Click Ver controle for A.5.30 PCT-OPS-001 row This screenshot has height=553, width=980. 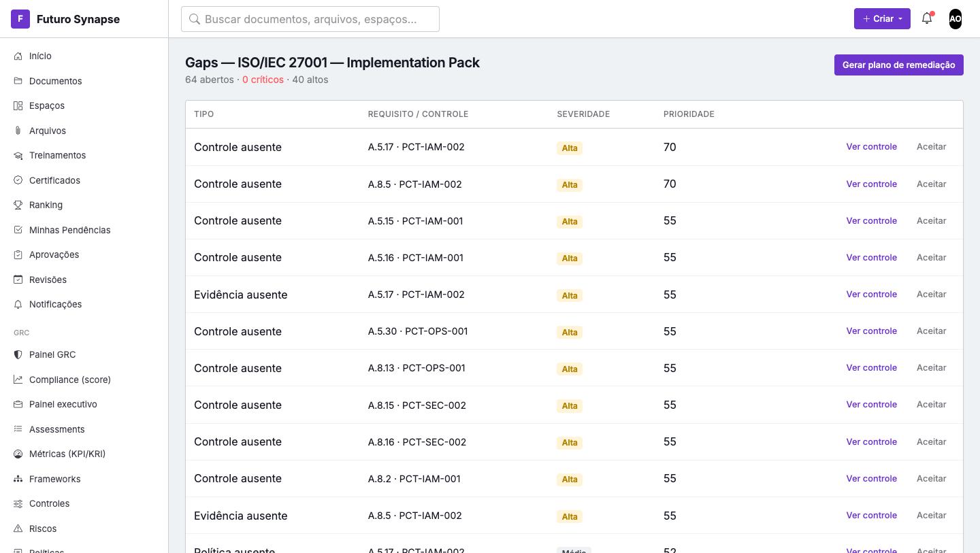click(x=871, y=331)
